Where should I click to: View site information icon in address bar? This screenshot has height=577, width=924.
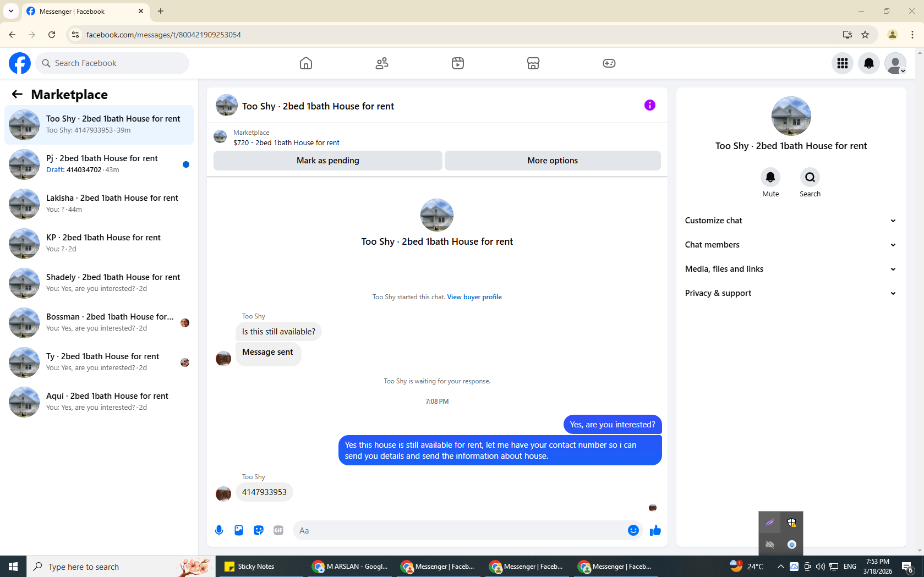75,35
